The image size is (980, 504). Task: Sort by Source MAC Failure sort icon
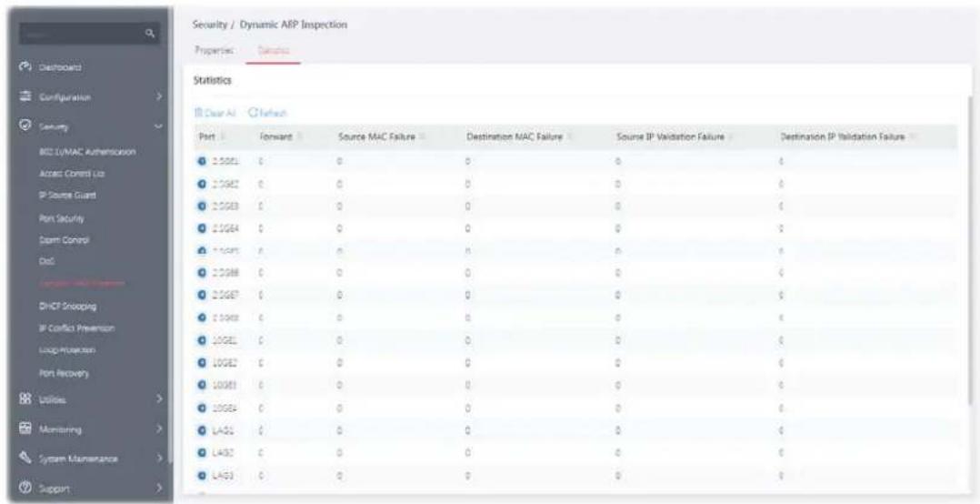point(423,137)
